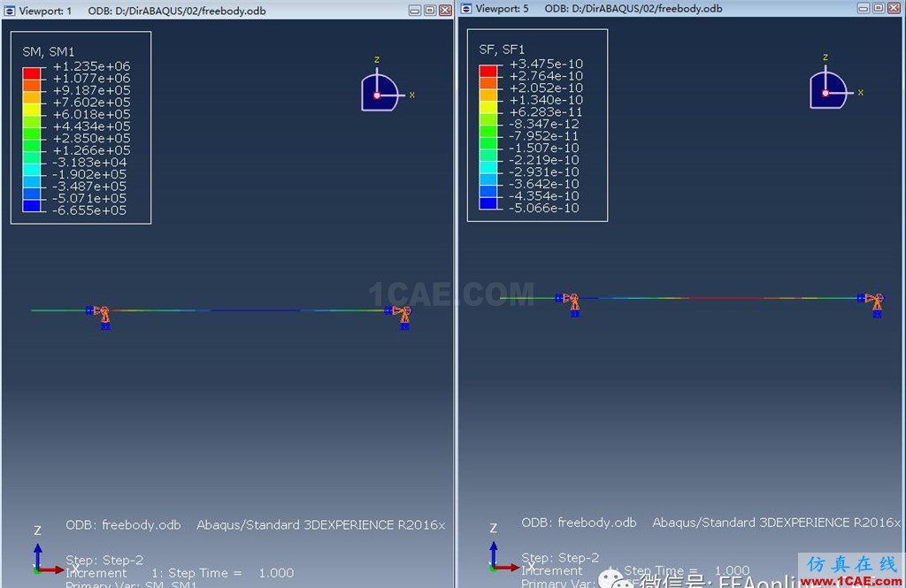Viewport: 906px width, 588px height.
Task: Click Abaqus/Standard 3DEXPERIENCE R2016x text in Viewport 1
Action: click(320, 525)
